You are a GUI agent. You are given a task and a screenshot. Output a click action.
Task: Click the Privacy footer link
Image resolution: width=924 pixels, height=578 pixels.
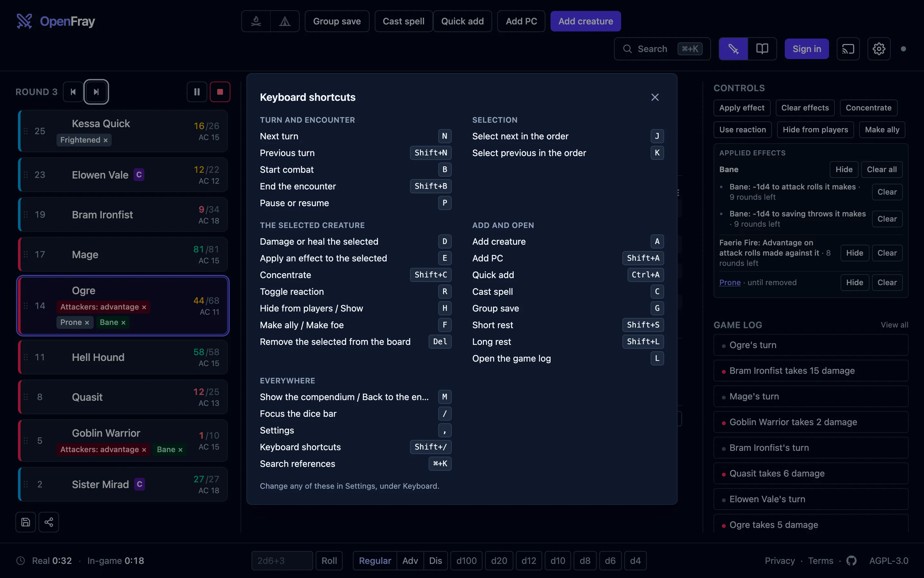(x=780, y=561)
